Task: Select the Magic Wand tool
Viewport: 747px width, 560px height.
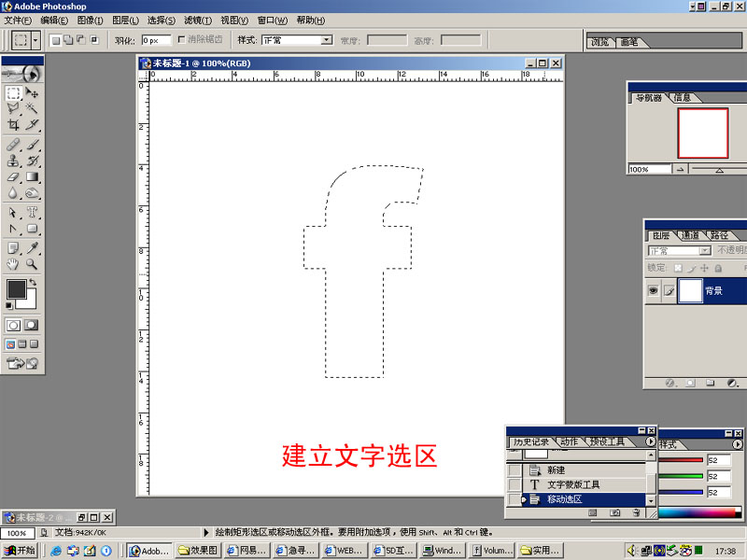Action: (32, 108)
